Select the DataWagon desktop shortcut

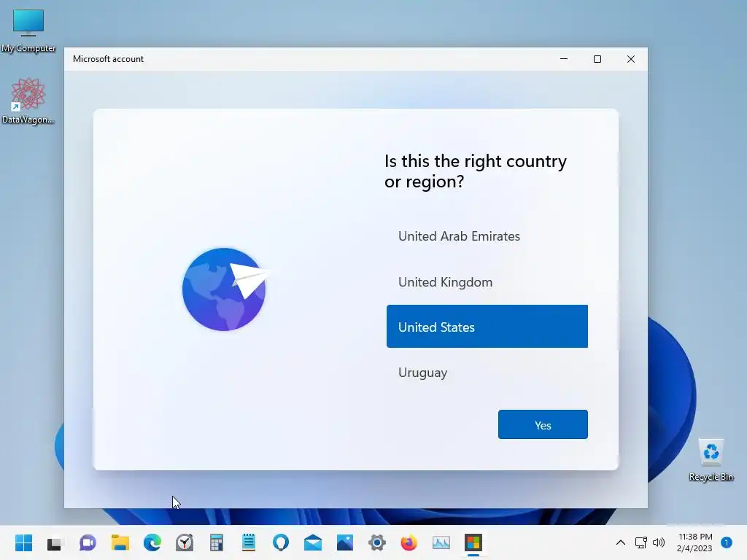point(28,101)
